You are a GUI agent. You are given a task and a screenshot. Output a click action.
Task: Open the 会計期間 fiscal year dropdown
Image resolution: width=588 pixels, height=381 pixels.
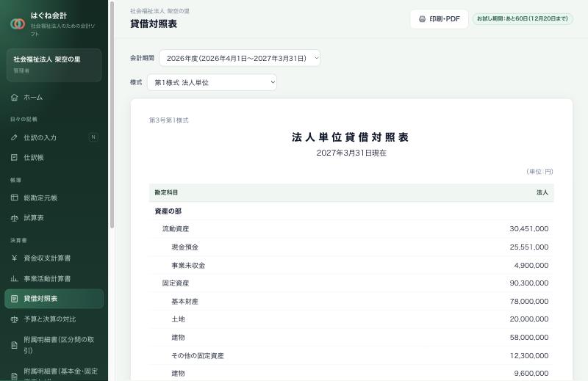tap(240, 58)
